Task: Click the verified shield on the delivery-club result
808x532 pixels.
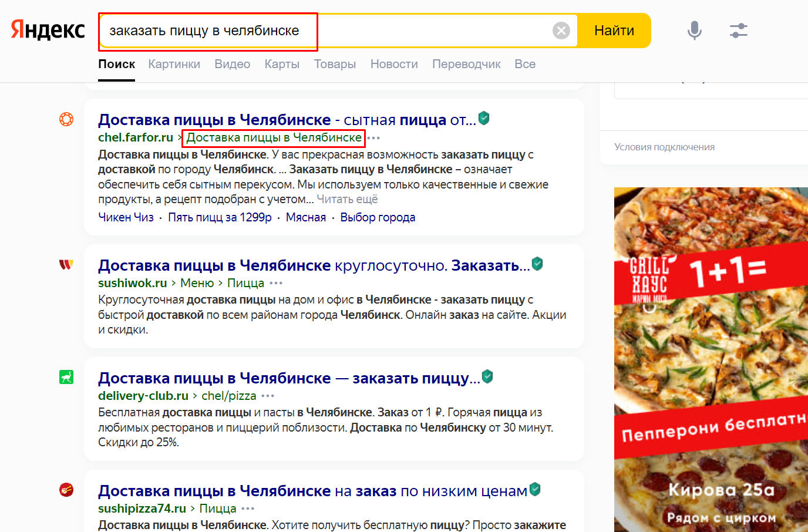Action: coord(487,376)
